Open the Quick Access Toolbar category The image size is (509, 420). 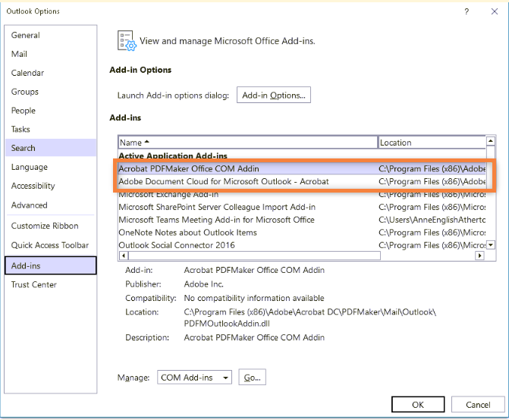point(51,245)
